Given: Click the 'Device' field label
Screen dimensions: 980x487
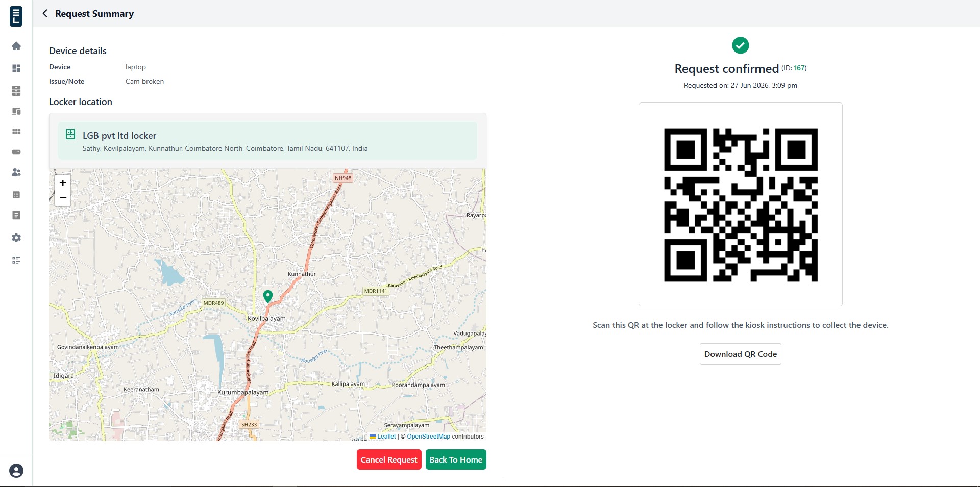Looking at the screenshot, I should click(x=60, y=67).
